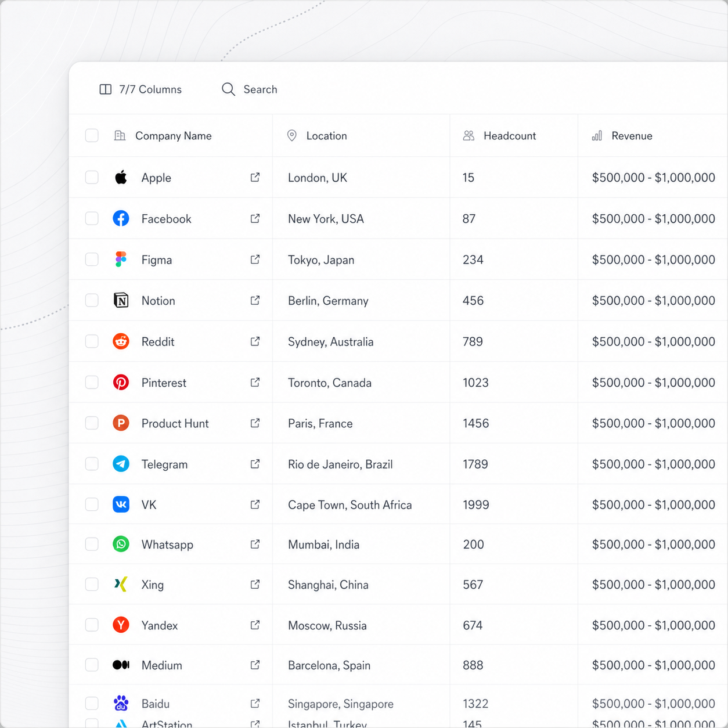Click the Product Hunt company name

[175, 423]
